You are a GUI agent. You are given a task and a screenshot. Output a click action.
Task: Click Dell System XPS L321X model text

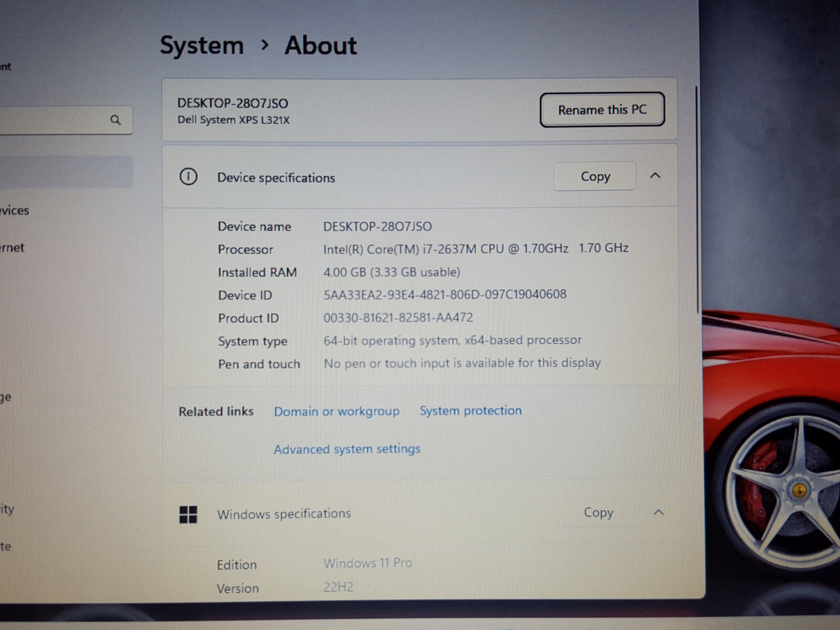233,120
